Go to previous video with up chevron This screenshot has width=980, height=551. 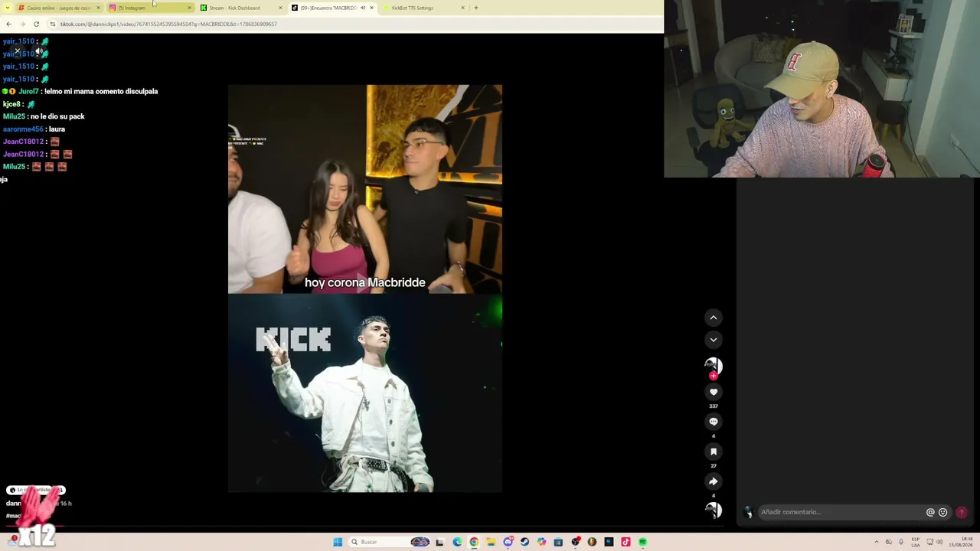714,318
